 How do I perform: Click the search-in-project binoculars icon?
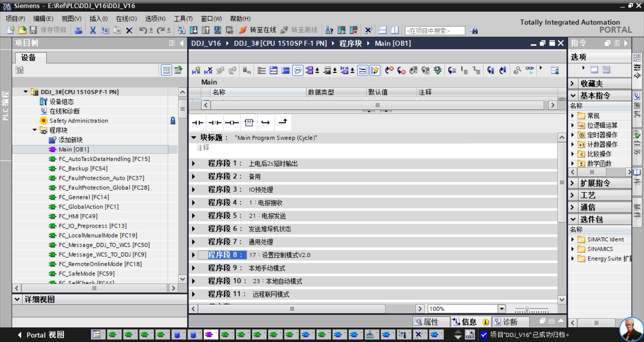tap(474, 31)
